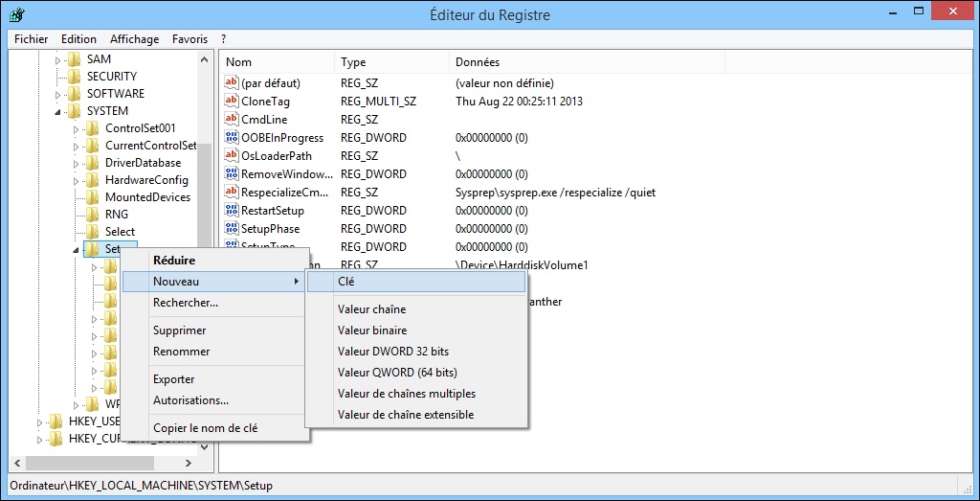Viewport: 980px width, 501px height.
Task: Collapse the Setup key arrow
Action: (77, 250)
